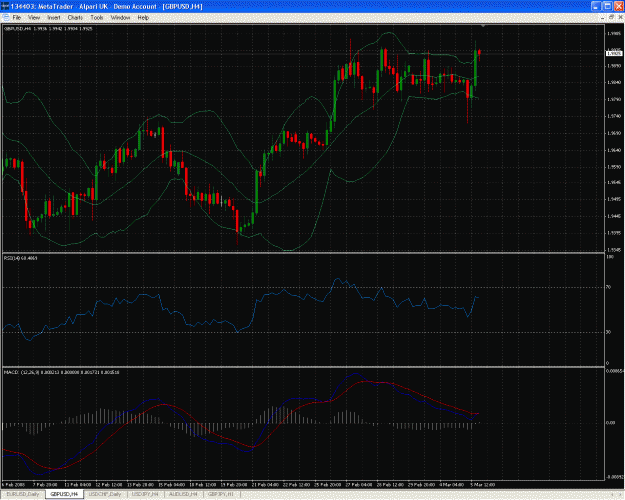Switch to the GBPJPY,H1 chart tab
This screenshot has width=625, height=500.
(220, 494)
